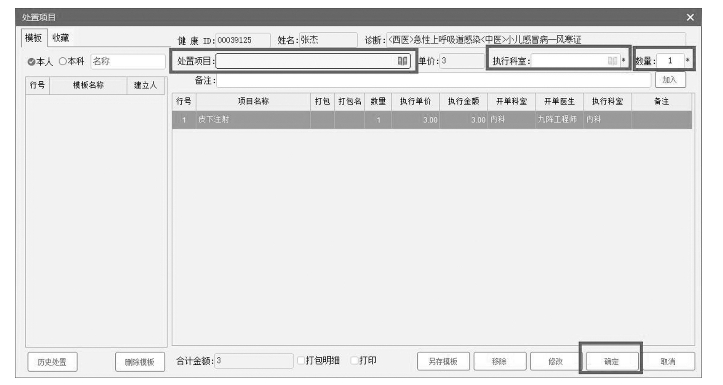Image resolution: width=723 pixels, height=385 pixels.
Task: Click the 加入 button
Action: click(x=670, y=80)
